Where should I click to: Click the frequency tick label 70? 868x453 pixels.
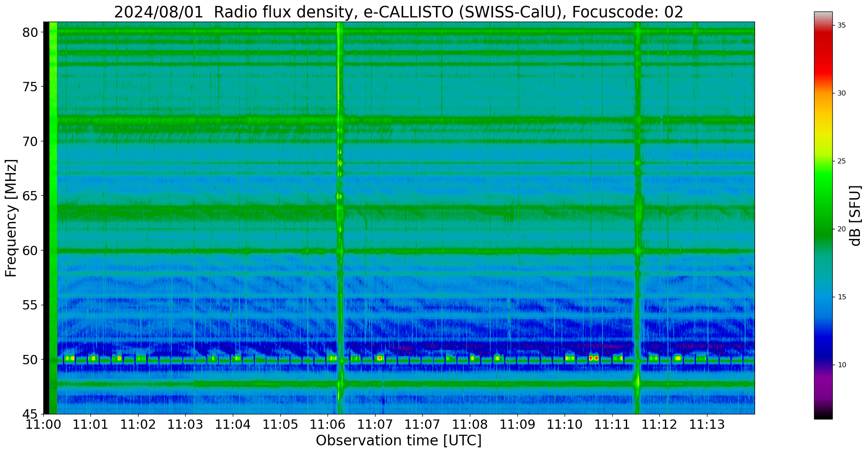click(x=31, y=141)
